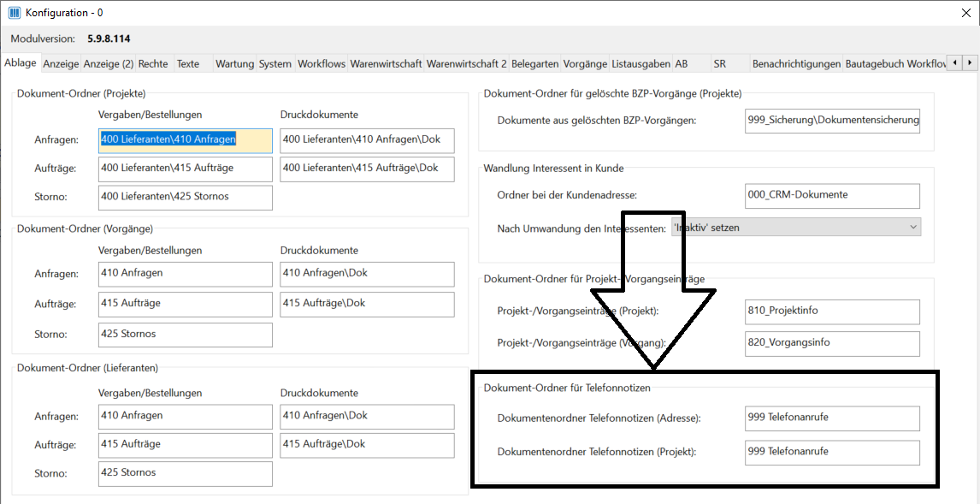Viewport: 980px width, 504px height.
Task: Switch to the Listausgaben tab
Action: 641,64
